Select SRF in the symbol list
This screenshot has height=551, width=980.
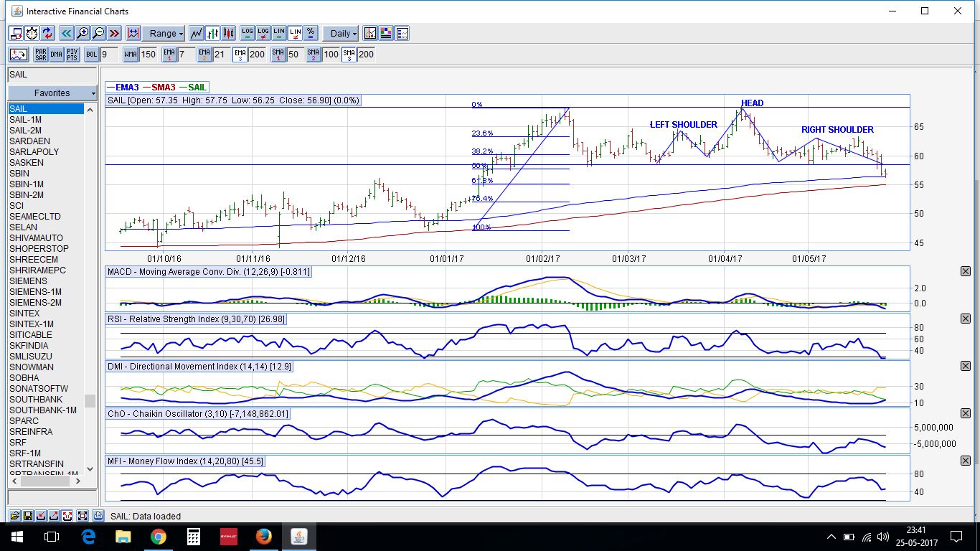(x=46, y=443)
